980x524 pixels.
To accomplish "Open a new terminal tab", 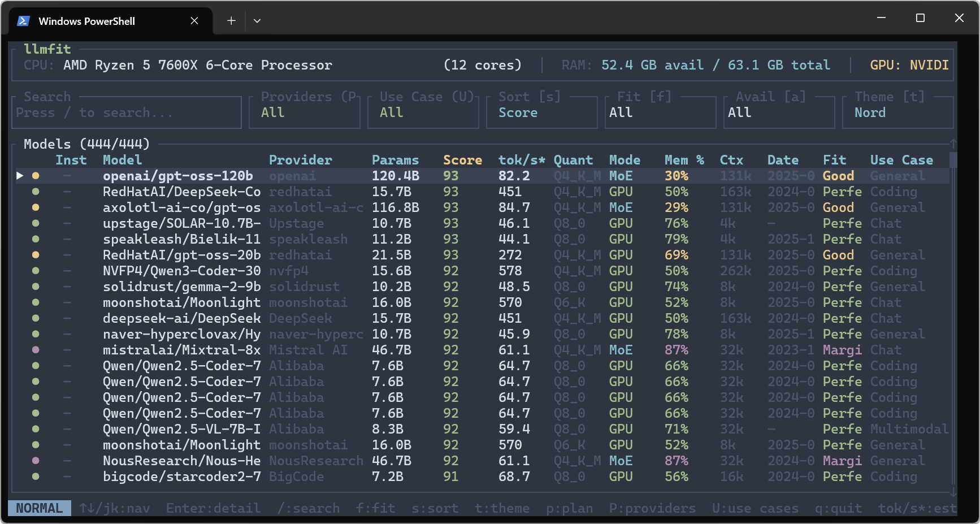I will click(231, 21).
